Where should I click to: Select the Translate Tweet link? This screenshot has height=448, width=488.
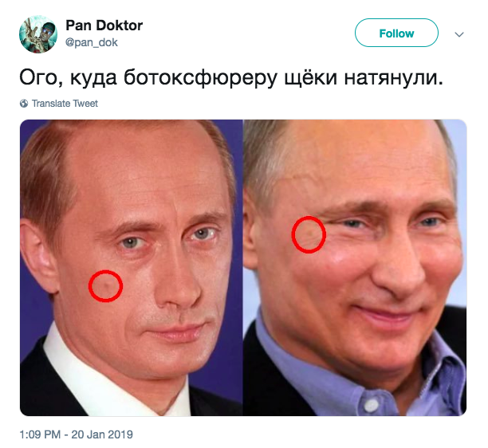point(65,104)
